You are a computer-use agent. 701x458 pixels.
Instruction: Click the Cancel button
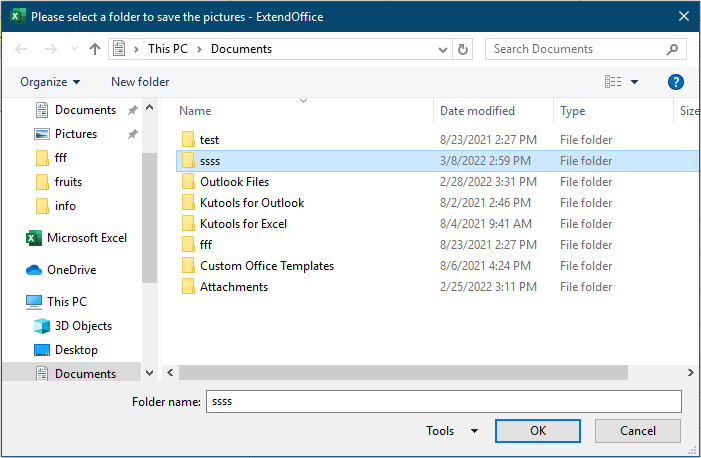(638, 431)
